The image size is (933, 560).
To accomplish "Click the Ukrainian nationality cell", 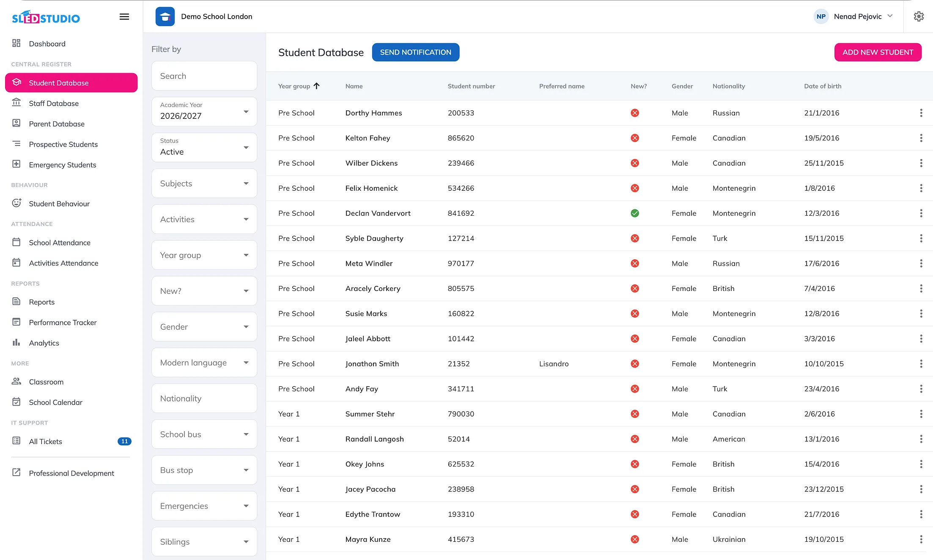I will click(729, 539).
